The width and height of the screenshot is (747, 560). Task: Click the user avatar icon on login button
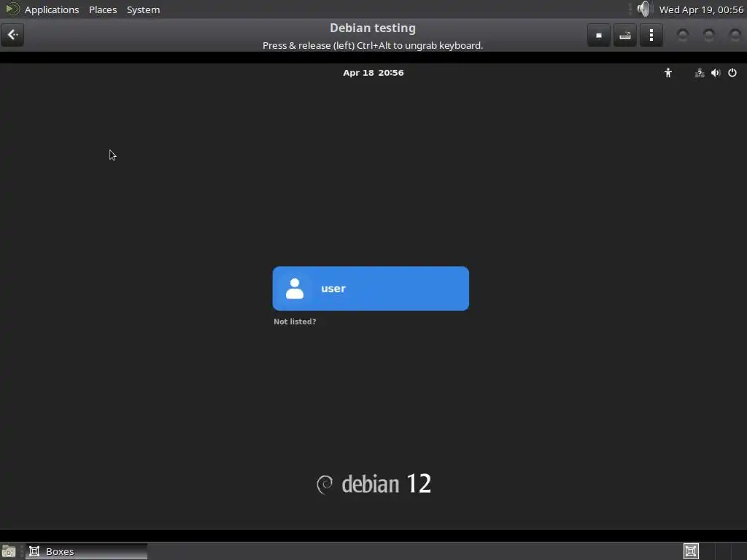(x=295, y=289)
